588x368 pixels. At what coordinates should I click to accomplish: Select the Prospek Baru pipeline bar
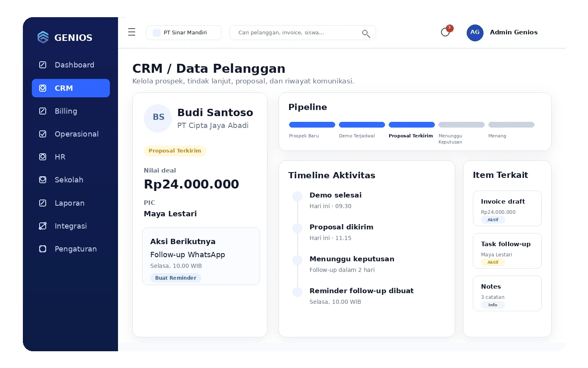[x=312, y=125]
